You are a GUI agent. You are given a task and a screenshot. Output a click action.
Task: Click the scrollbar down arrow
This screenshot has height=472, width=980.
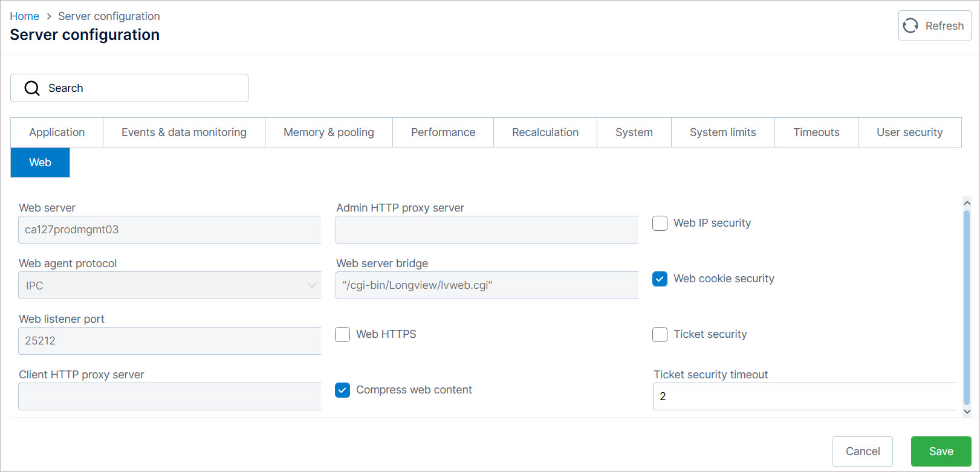click(x=967, y=411)
